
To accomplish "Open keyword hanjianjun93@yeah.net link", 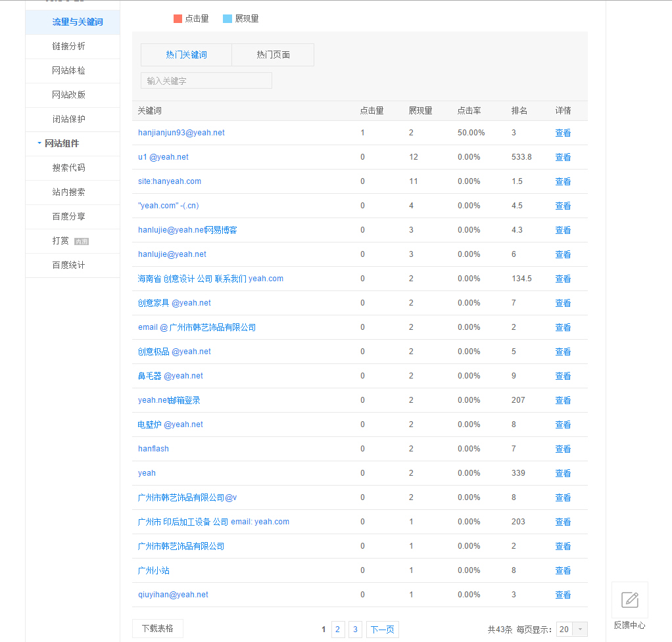I will coord(181,133).
